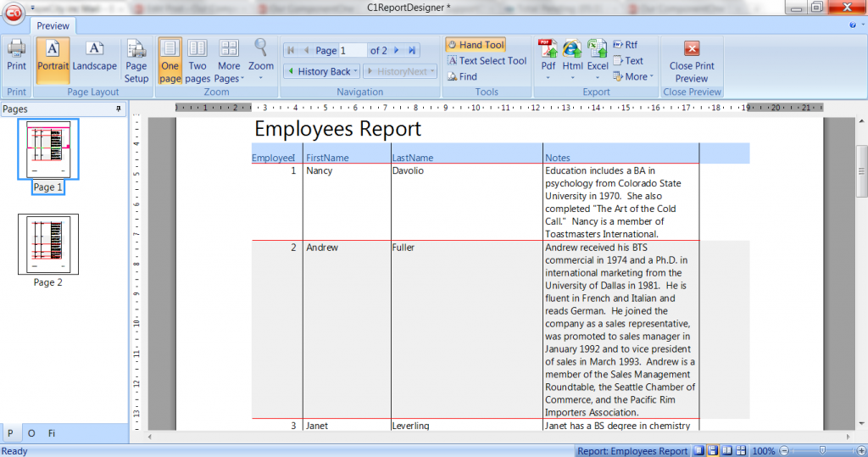The image size is (868, 457).
Task: Open the Find tool
Action: tap(462, 76)
